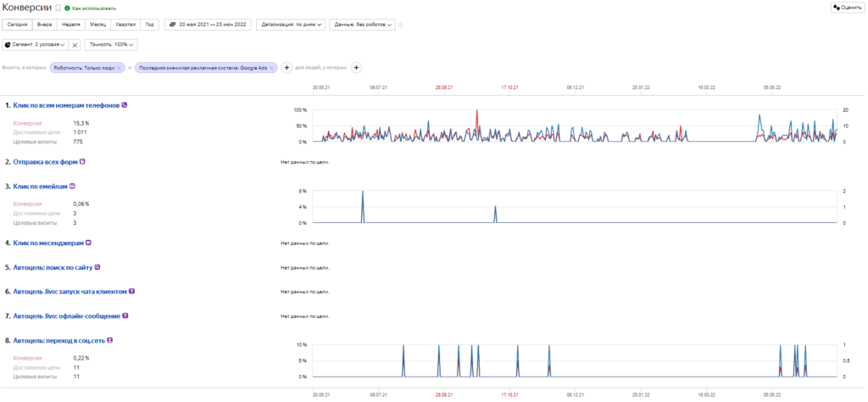
Task: Click icon beside Клик по всем номерам телефонов
Action: pyautogui.click(x=125, y=104)
